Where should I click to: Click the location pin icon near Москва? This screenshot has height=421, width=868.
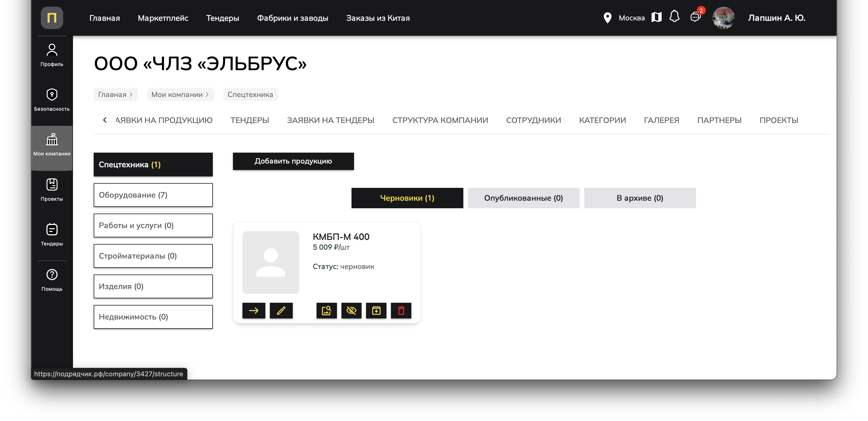click(607, 18)
